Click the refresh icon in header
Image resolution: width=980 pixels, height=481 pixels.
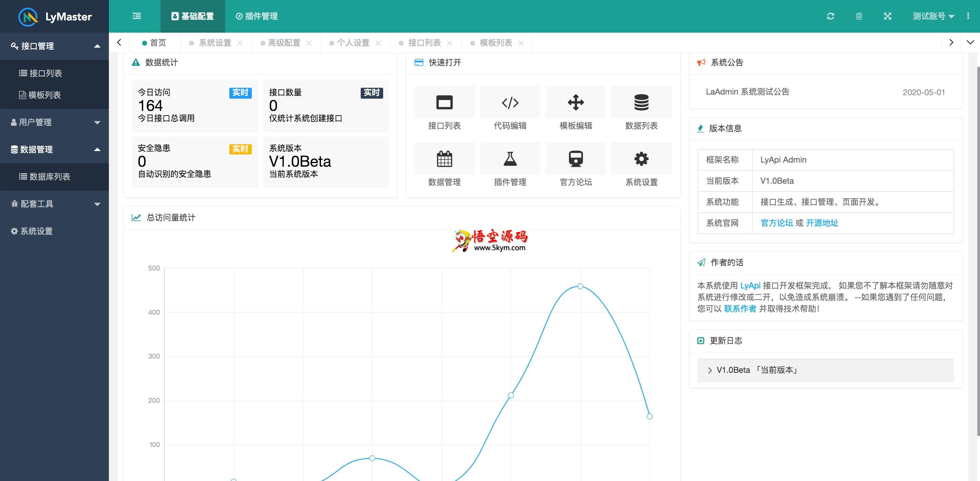point(831,16)
